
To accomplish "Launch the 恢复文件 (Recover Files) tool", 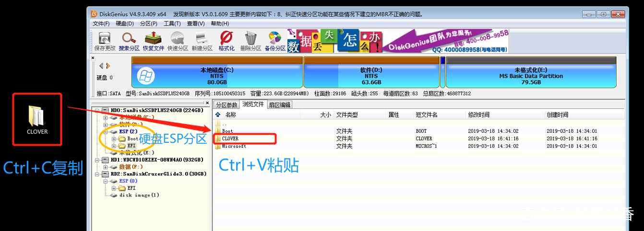I will [154, 41].
